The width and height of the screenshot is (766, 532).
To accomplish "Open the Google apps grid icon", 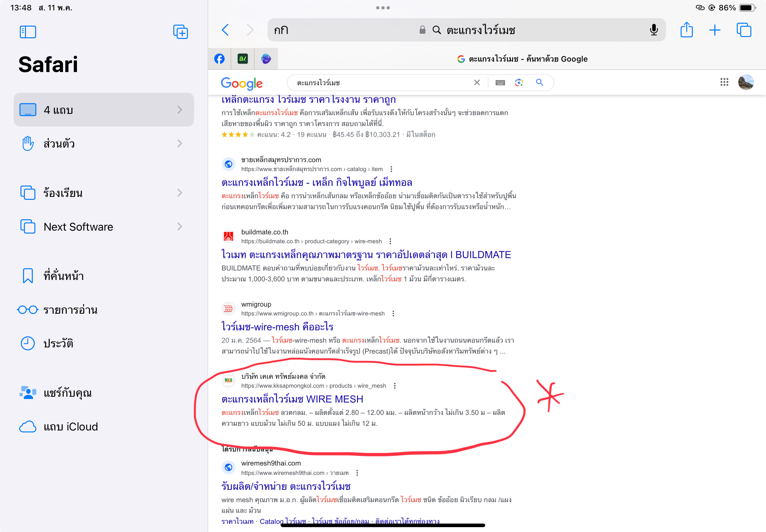I will click(x=724, y=82).
